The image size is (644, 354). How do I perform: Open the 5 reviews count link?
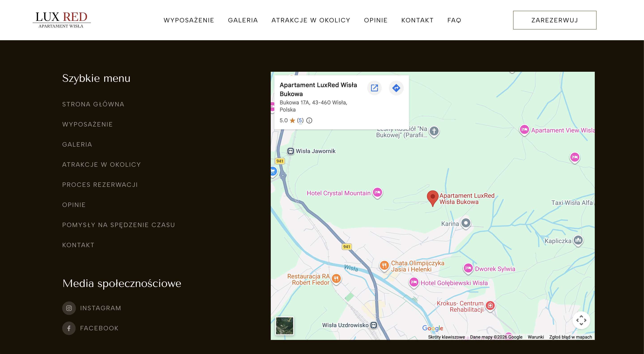tap(300, 121)
